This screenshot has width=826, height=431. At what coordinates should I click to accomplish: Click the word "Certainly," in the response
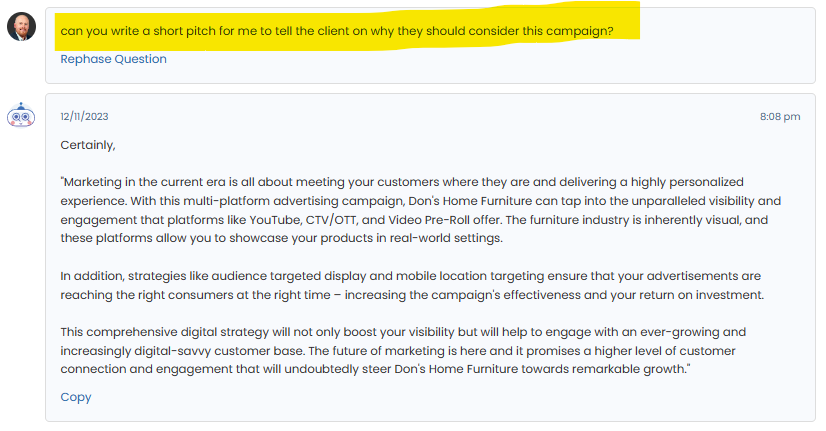[88, 145]
